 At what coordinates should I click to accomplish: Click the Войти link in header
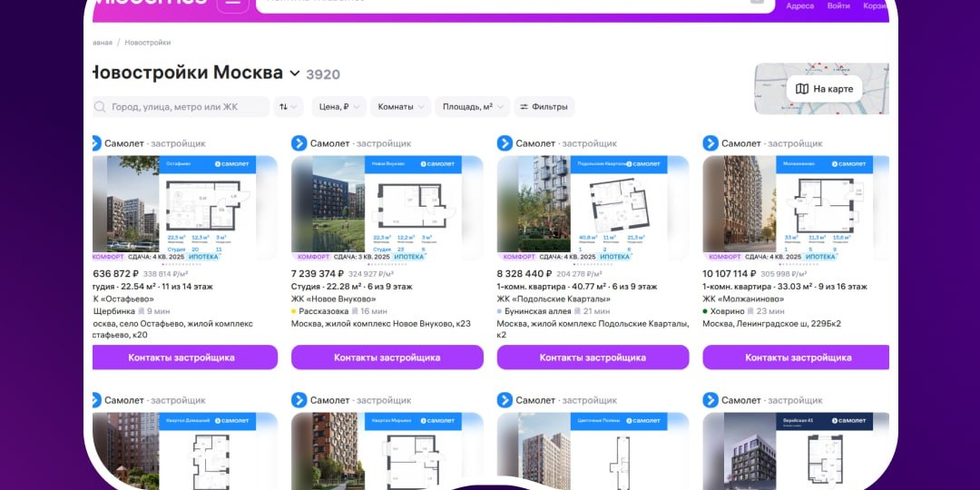click(x=838, y=5)
